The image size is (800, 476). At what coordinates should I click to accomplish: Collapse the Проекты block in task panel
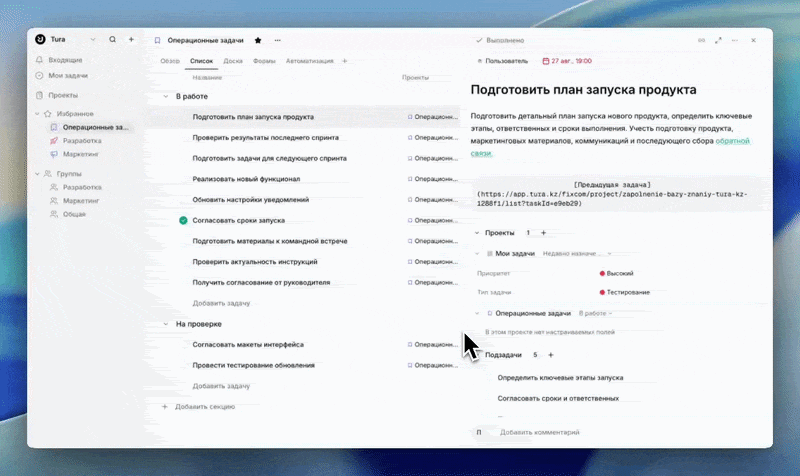477,233
